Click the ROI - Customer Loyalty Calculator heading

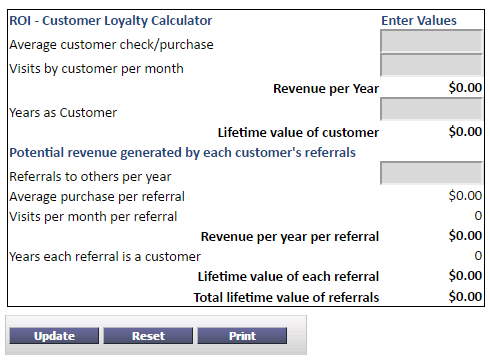click(x=111, y=21)
